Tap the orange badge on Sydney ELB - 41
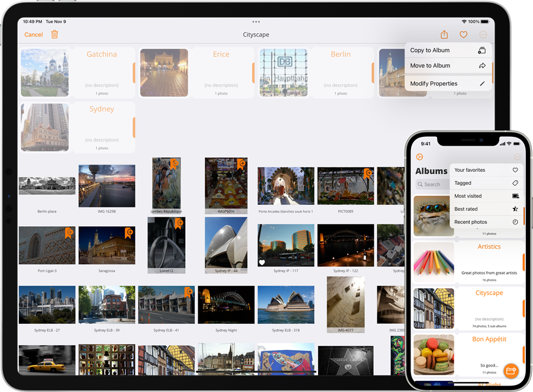Viewport: 533px width, 392px height. pyautogui.click(x=189, y=292)
